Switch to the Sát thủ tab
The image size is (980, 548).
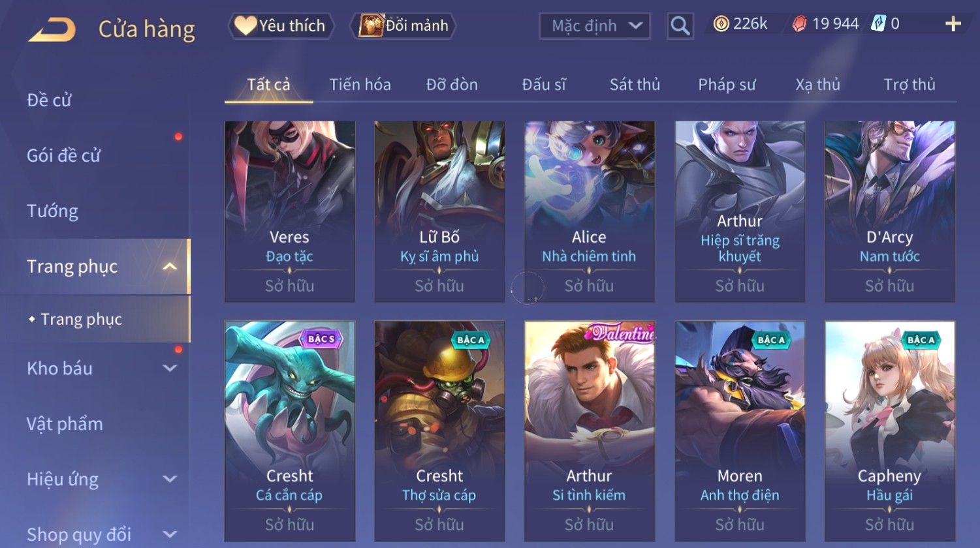coord(635,85)
